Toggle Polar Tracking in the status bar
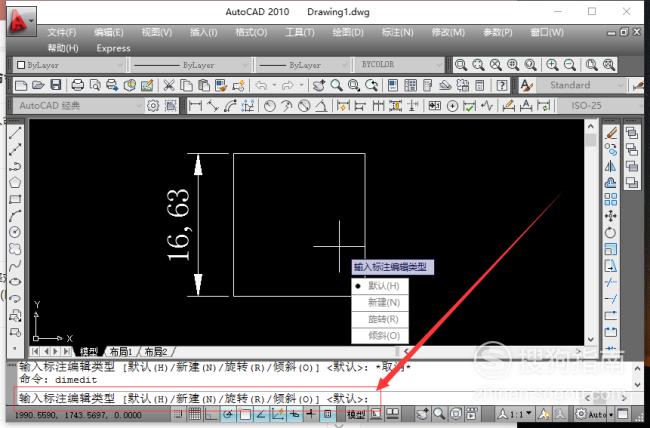Viewport: 650px width, 428px height. click(x=228, y=414)
